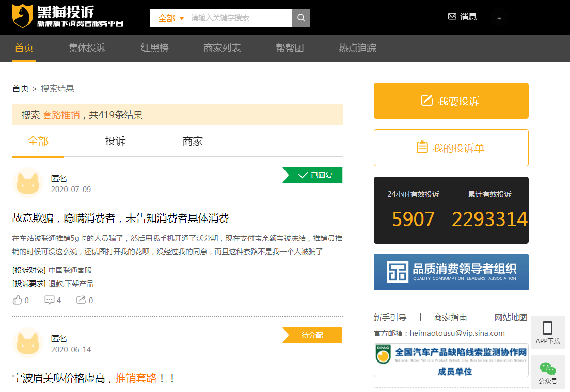The image size is (570, 392).
Task: Click the 累计有效投诉 count 2293314
Action: click(x=489, y=219)
